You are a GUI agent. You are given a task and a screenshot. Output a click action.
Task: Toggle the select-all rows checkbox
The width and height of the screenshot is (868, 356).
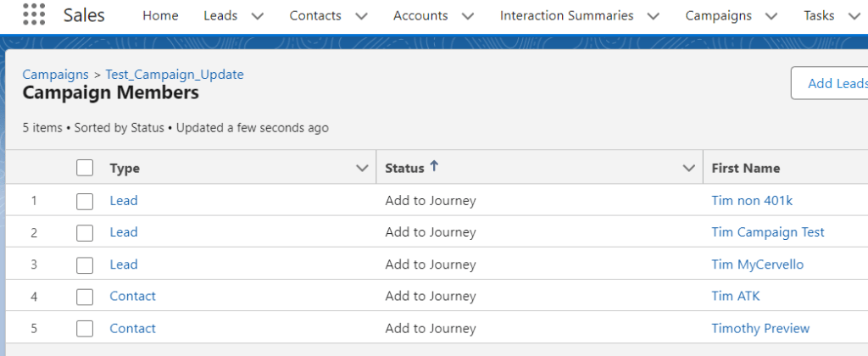(x=85, y=168)
